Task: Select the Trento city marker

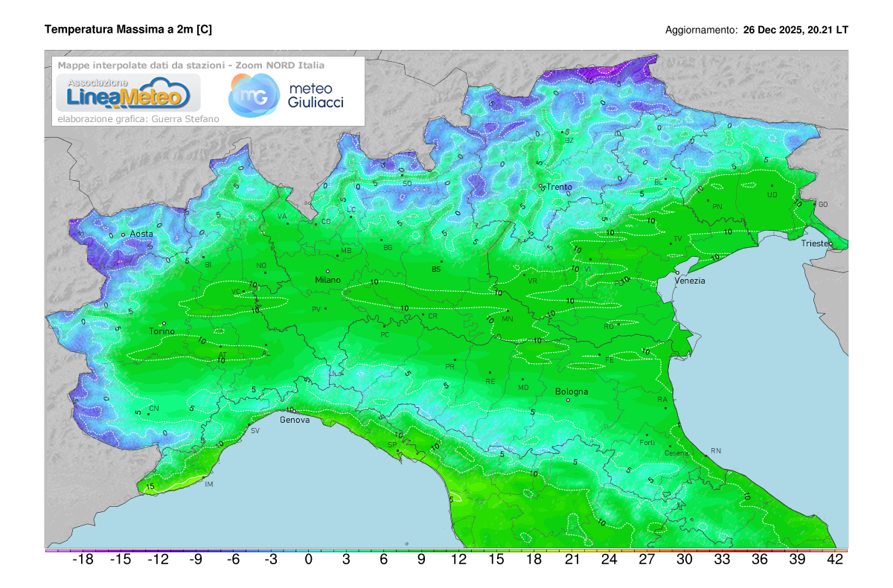Action: [x=541, y=185]
